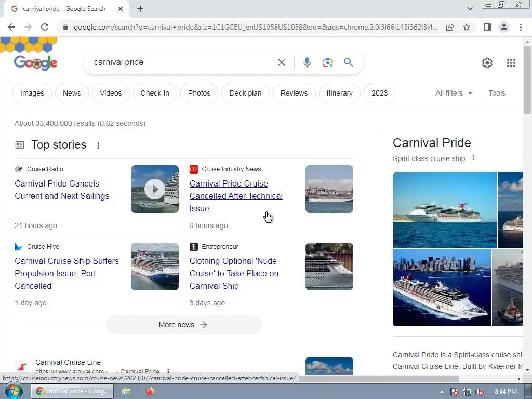Screen dimensions: 532x399
Task: Play the Cruise Radio video thumbnail
Action: tap(155, 189)
